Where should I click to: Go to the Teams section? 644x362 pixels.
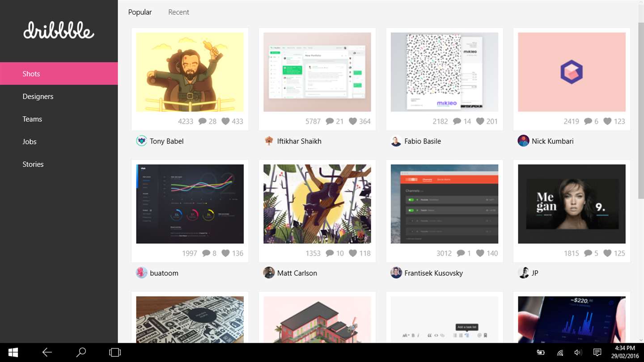point(59,119)
